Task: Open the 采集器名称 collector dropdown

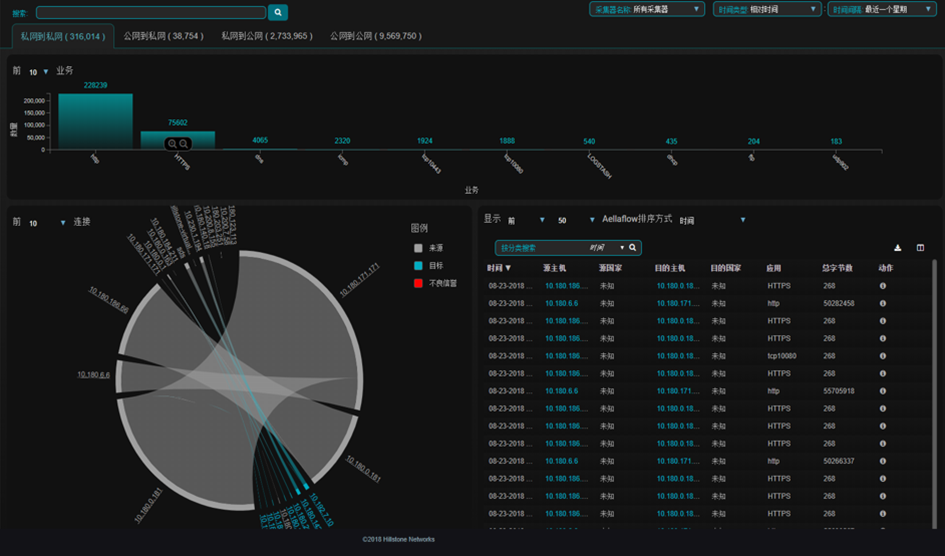Action: [x=648, y=9]
